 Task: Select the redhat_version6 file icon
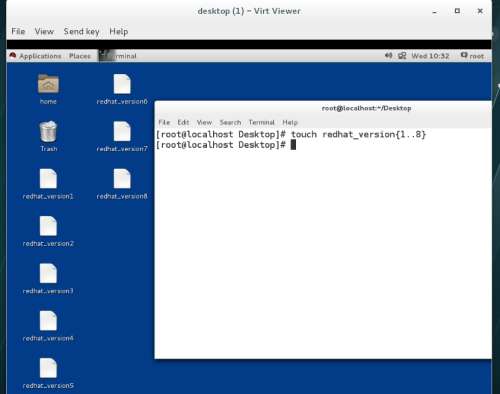point(122,84)
